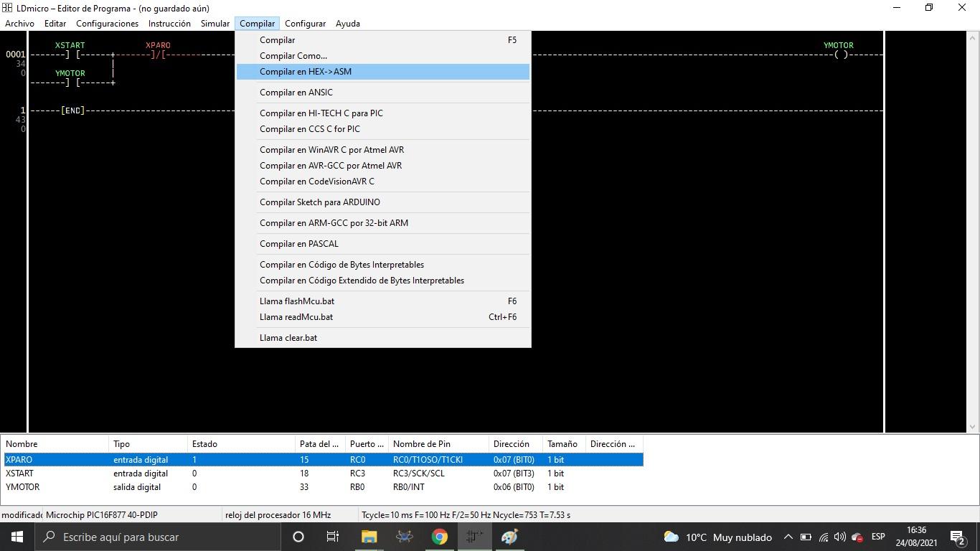980x551 pixels.
Task: Sort the list by Tipo column
Action: [149, 444]
